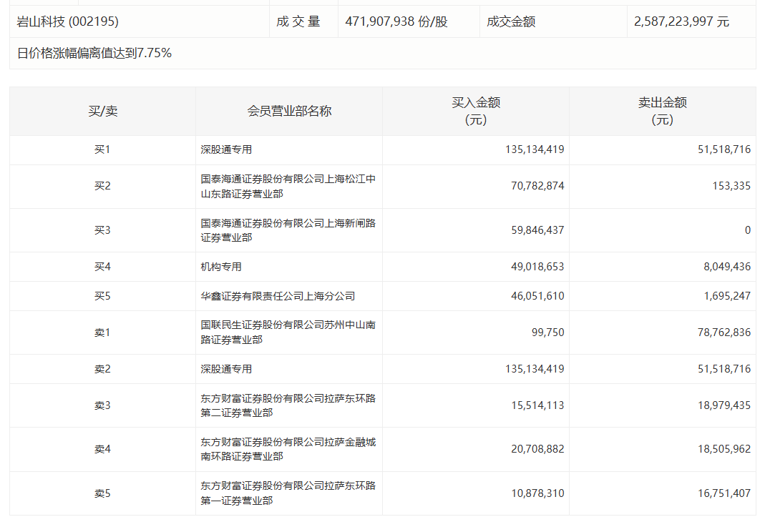
Task: Click the 买入金额(元) column header
Action: (476, 111)
